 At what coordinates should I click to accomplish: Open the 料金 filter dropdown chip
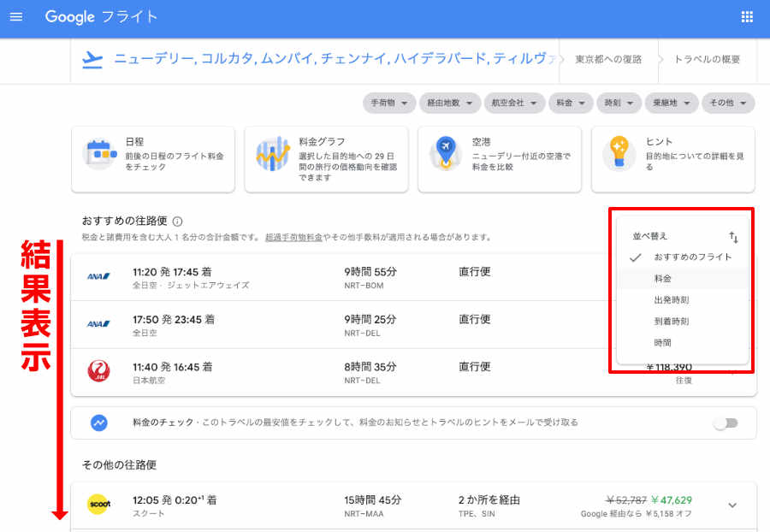point(571,103)
